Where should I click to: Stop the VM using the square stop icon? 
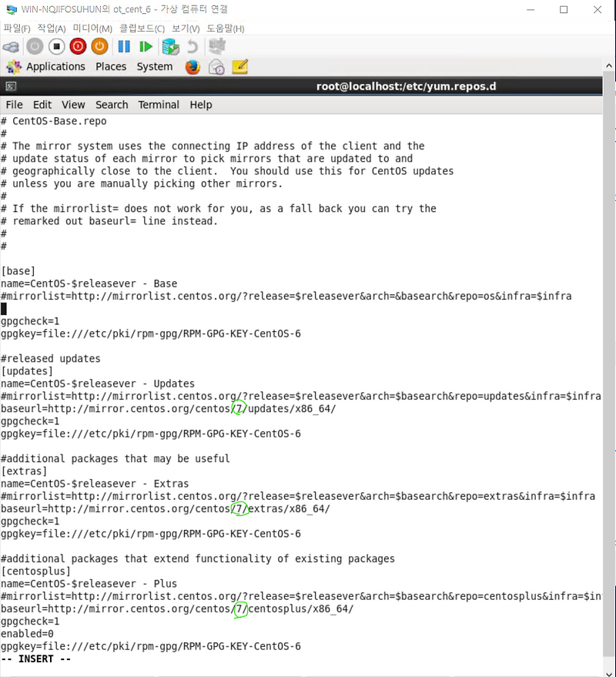[x=55, y=46]
